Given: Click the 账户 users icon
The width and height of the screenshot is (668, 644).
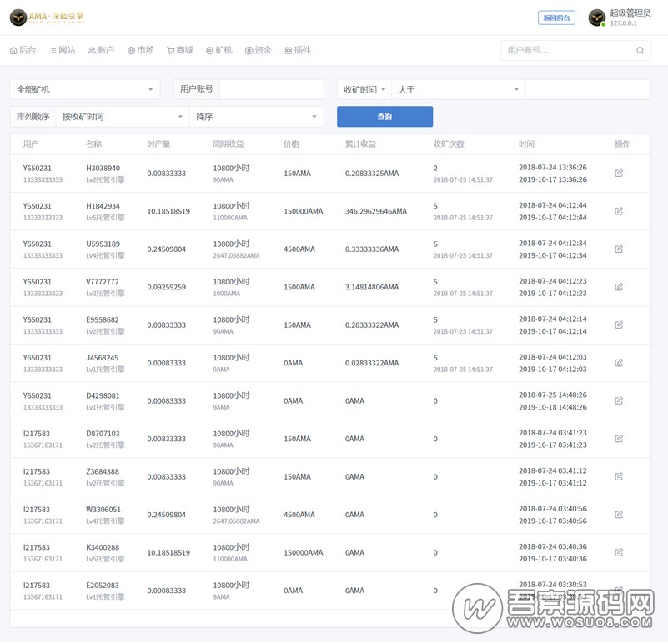Looking at the screenshot, I should click(101, 50).
